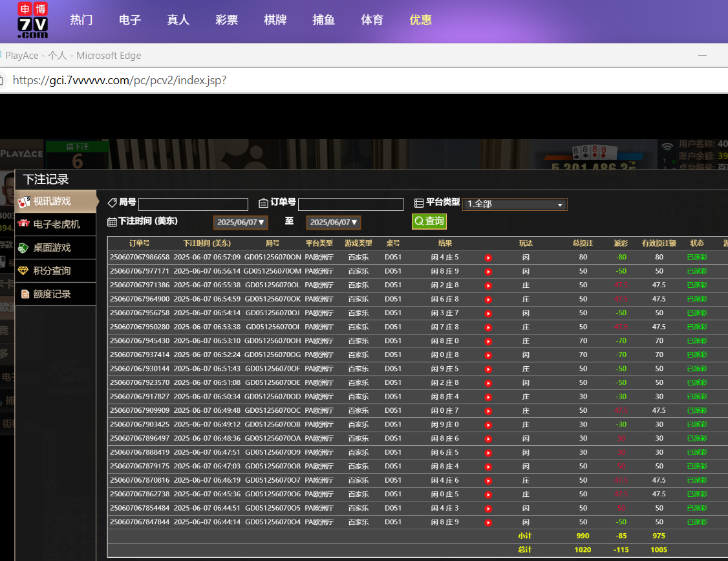Click the browser address bar URL
This screenshot has width=728, height=561.
pyautogui.click(x=120, y=80)
